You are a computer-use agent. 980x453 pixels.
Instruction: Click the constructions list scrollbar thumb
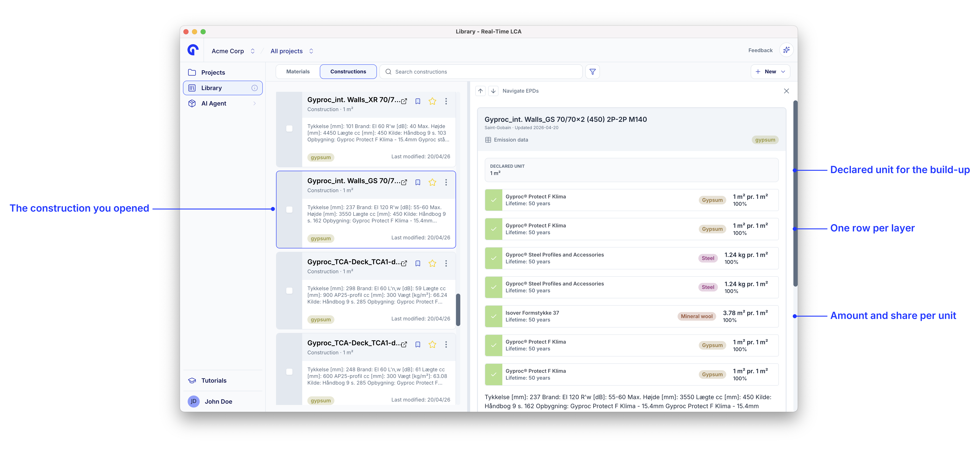click(x=458, y=310)
